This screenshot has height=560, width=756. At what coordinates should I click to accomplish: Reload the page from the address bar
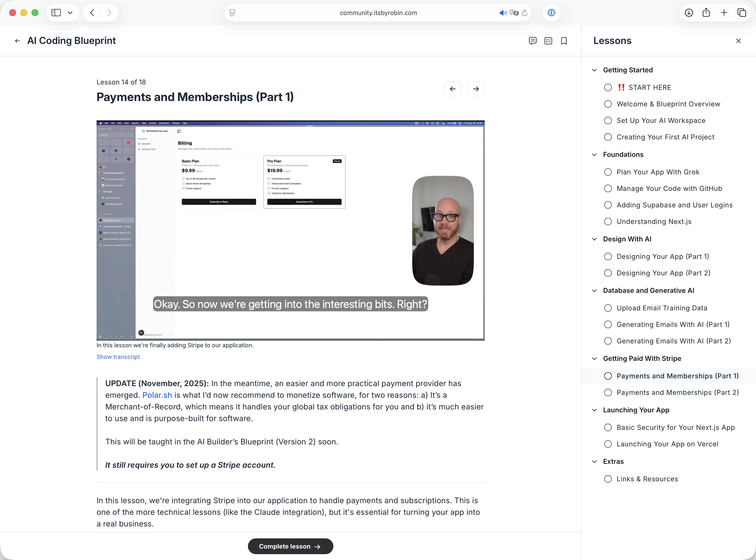(x=524, y=13)
